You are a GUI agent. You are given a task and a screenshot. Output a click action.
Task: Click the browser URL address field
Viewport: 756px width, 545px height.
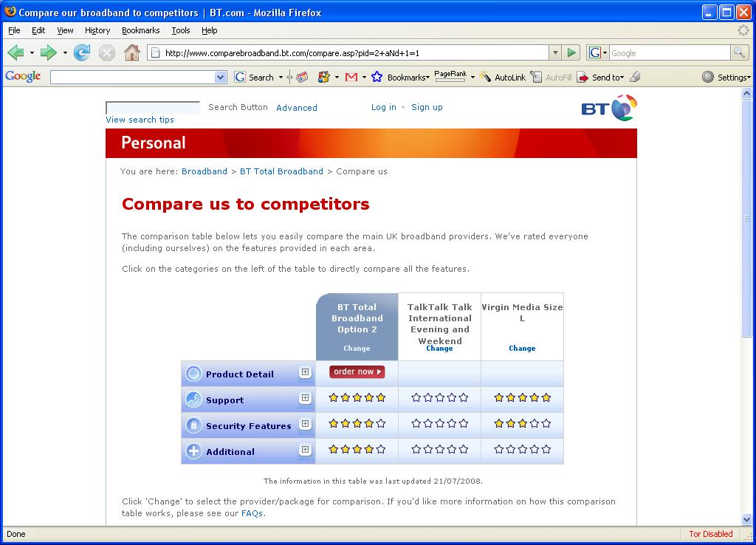[x=347, y=52]
